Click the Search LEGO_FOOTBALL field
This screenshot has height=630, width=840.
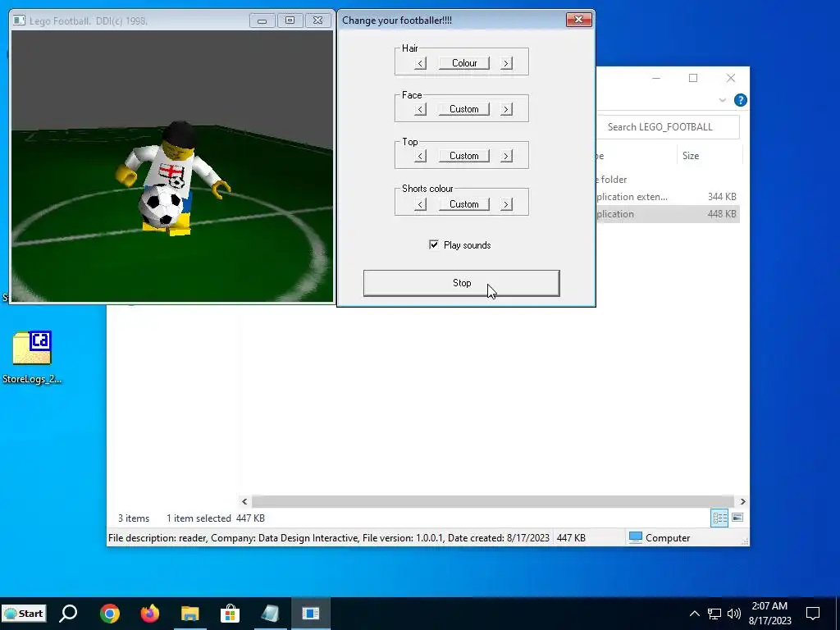tap(668, 127)
